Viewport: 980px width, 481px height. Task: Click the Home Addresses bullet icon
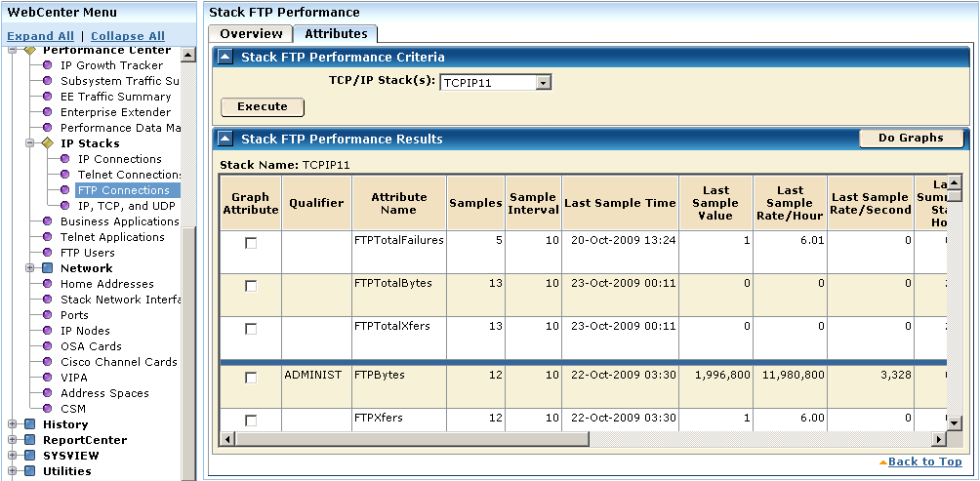click(48, 284)
